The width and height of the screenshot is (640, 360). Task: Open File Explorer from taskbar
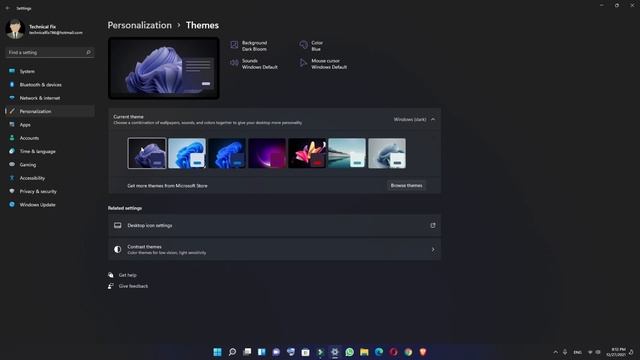[x=364, y=352]
